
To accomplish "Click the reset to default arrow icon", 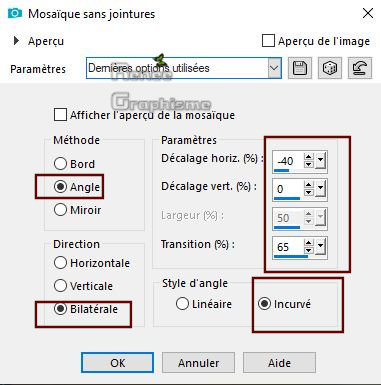I will [360, 68].
